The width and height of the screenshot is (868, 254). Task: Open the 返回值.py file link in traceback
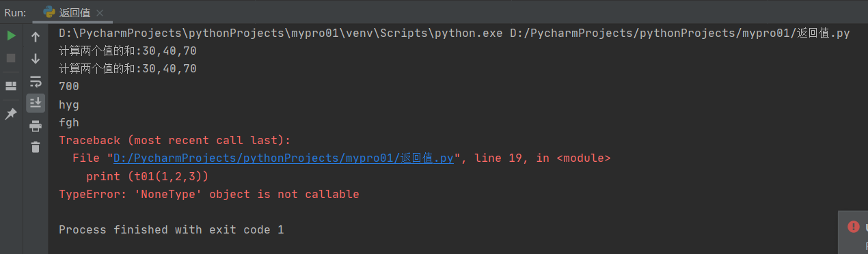[284, 158]
